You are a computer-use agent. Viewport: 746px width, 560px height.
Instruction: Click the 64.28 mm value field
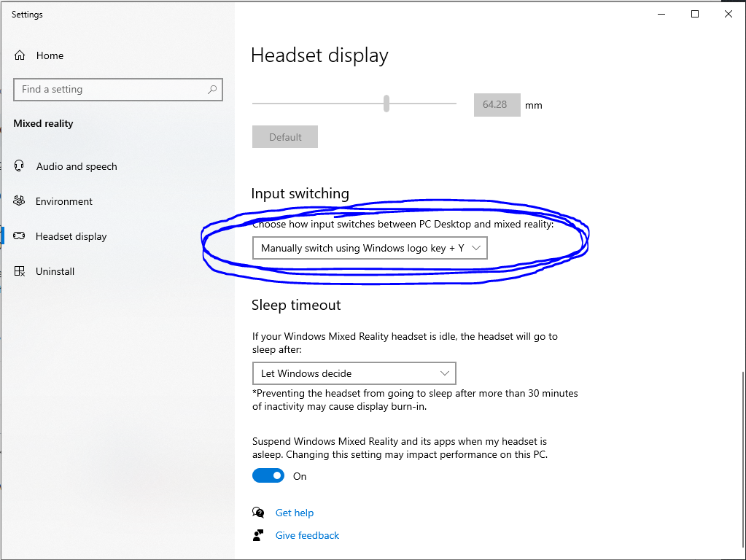point(497,105)
